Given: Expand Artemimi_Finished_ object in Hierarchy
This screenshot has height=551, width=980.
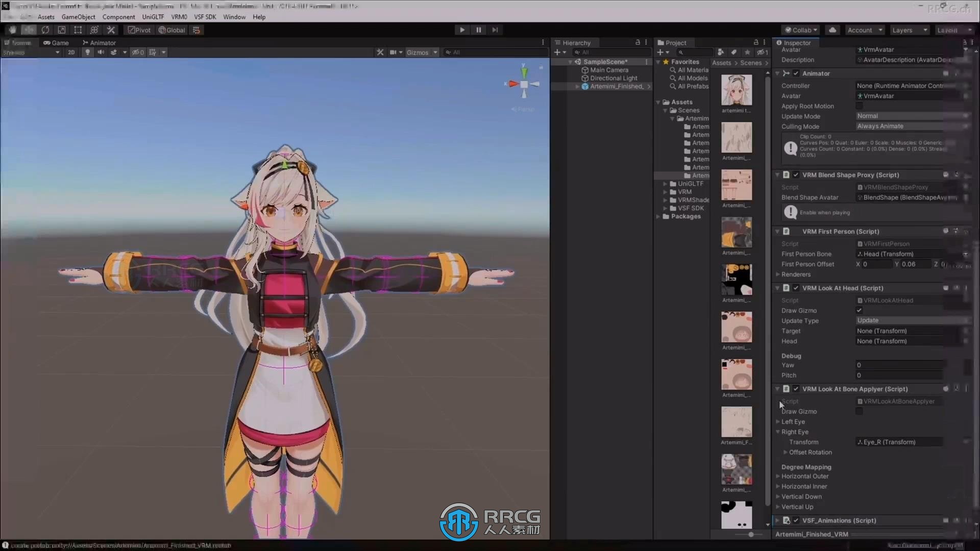Looking at the screenshot, I should coord(577,86).
